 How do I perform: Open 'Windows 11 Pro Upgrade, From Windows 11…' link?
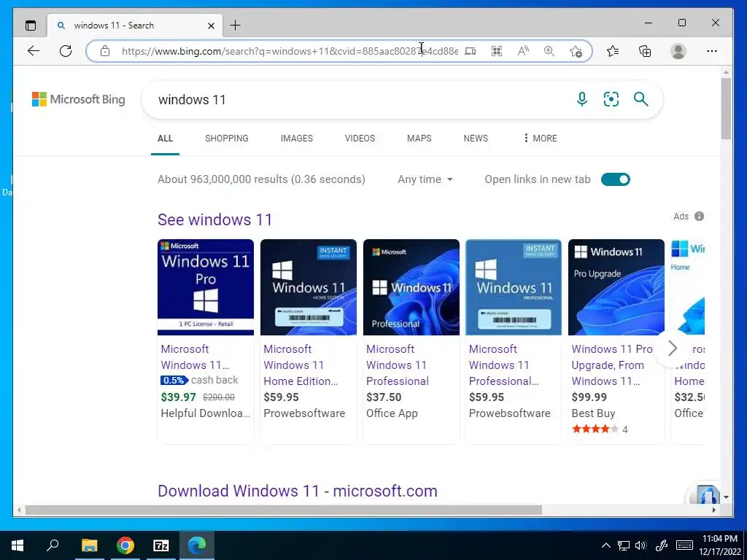click(612, 365)
